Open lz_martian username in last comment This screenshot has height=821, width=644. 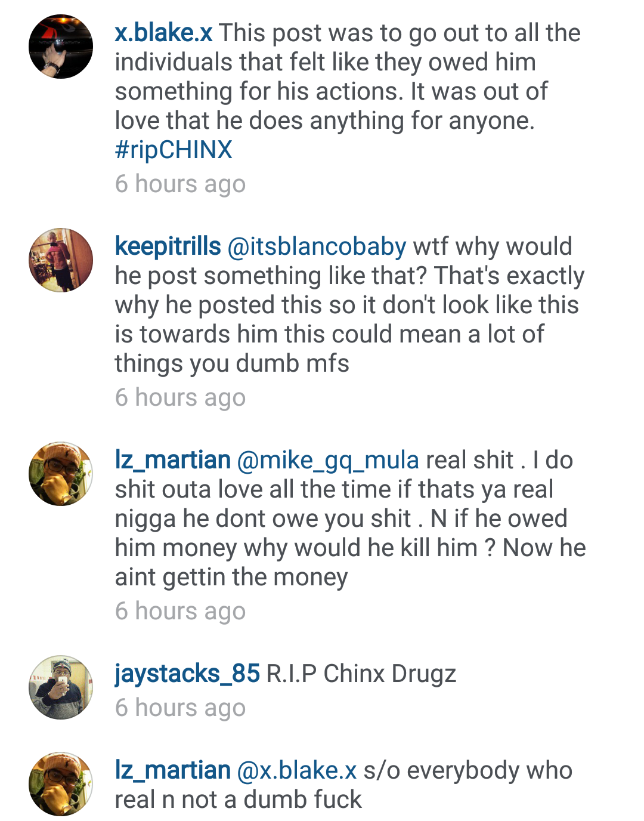coord(172,770)
